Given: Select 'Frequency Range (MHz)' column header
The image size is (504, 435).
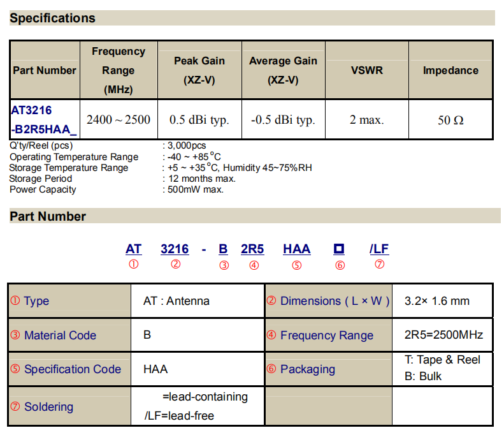Looking at the screenshot, I should pos(119,70).
